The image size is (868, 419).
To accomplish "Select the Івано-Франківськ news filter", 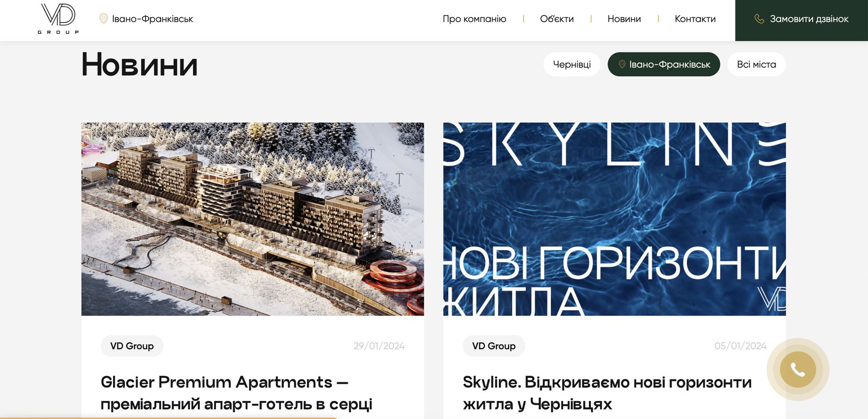I will [x=664, y=64].
